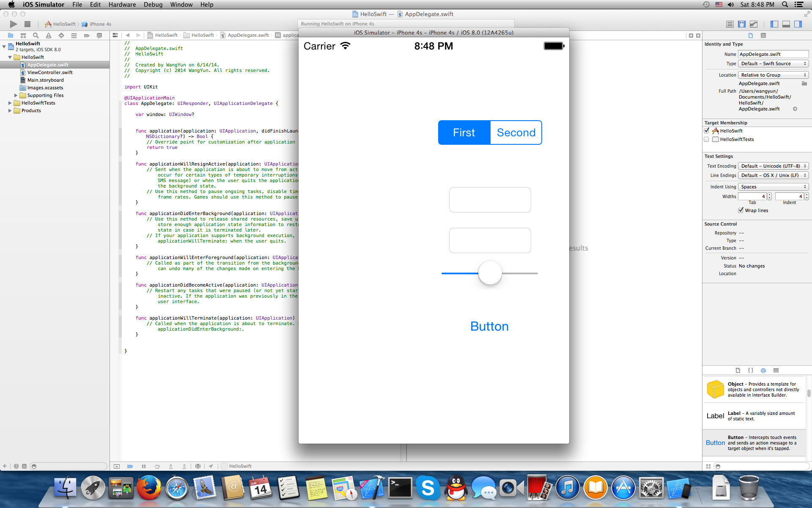The image size is (812, 508).
Task: Show the Media library
Action: tap(776, 370)
